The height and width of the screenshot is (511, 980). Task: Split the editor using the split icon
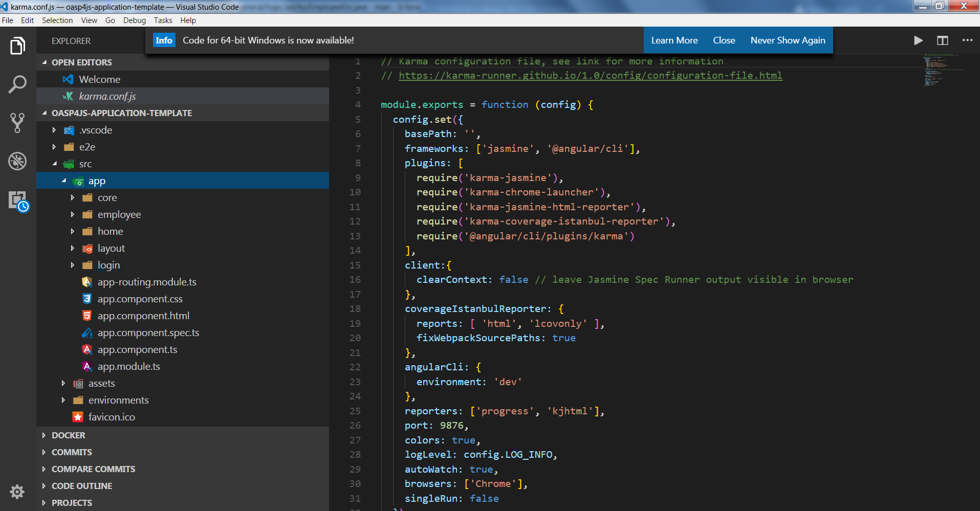[942, 40]
